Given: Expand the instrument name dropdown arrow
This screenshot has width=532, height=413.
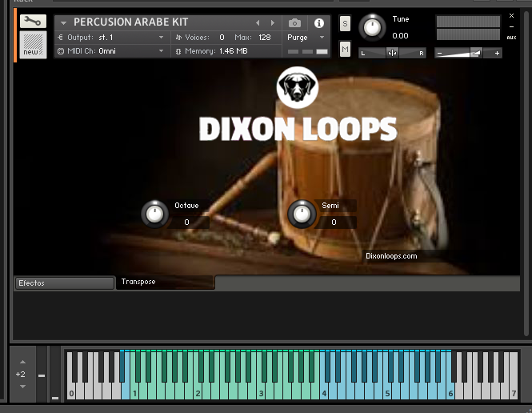Looking at the screenshot, I should 63,23.
